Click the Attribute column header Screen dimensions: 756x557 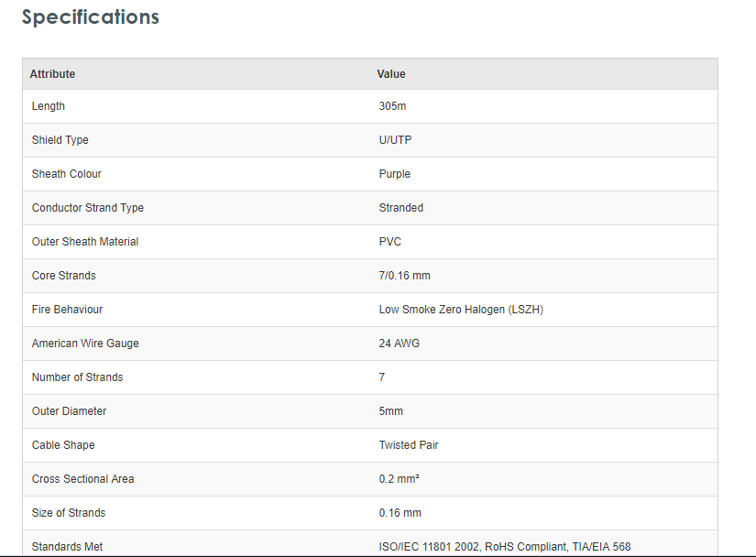52,74
